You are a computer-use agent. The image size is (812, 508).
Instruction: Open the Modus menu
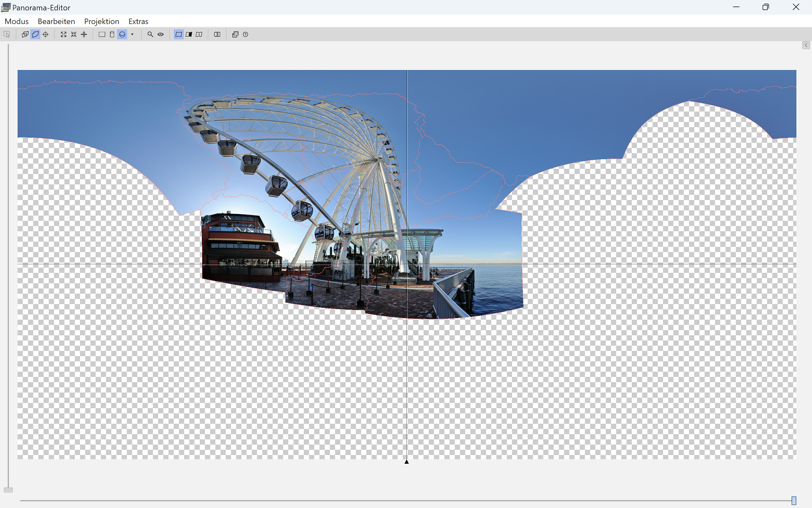[x=17, y=22]
